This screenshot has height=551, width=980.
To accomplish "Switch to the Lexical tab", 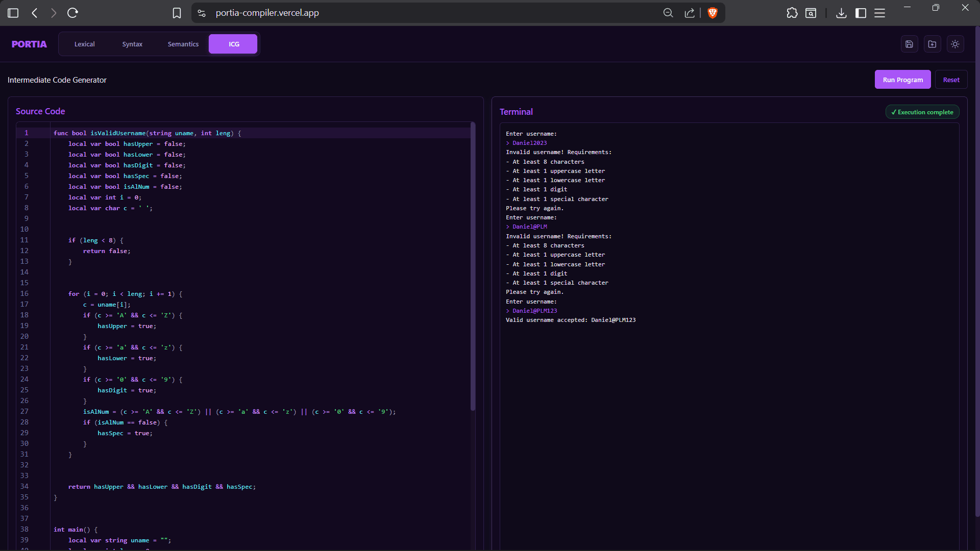I will [85, 44].
